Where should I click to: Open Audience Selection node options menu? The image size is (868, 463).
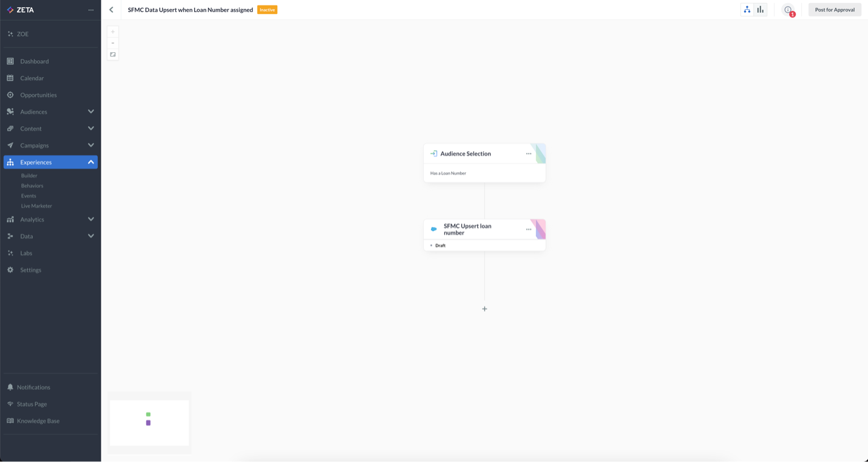[529, 154]
